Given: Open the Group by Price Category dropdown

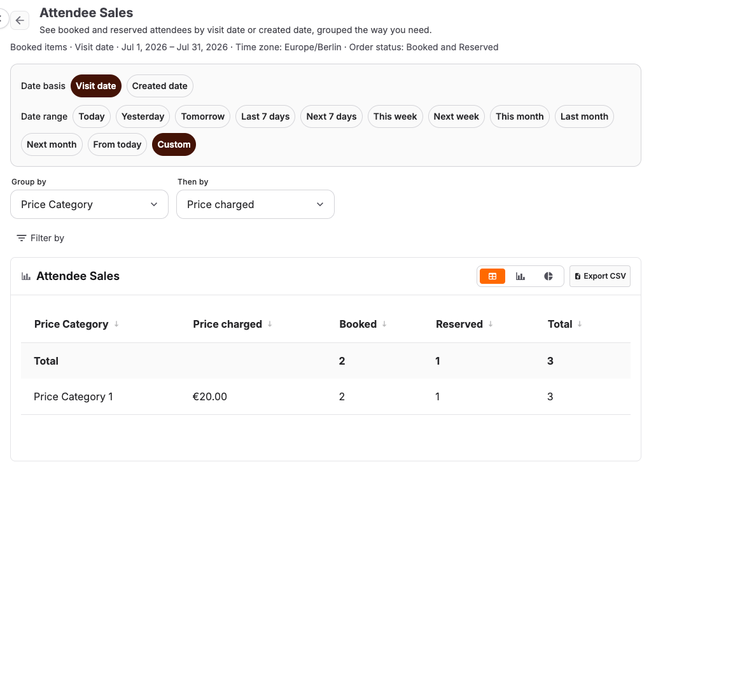Looking at the screenshot, I should click(89, 204).
